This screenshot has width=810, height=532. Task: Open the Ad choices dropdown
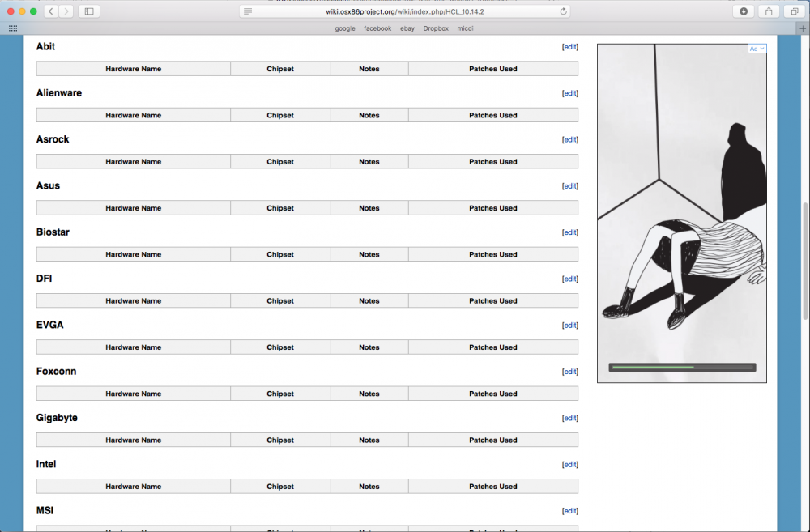[x=757, y=49]
